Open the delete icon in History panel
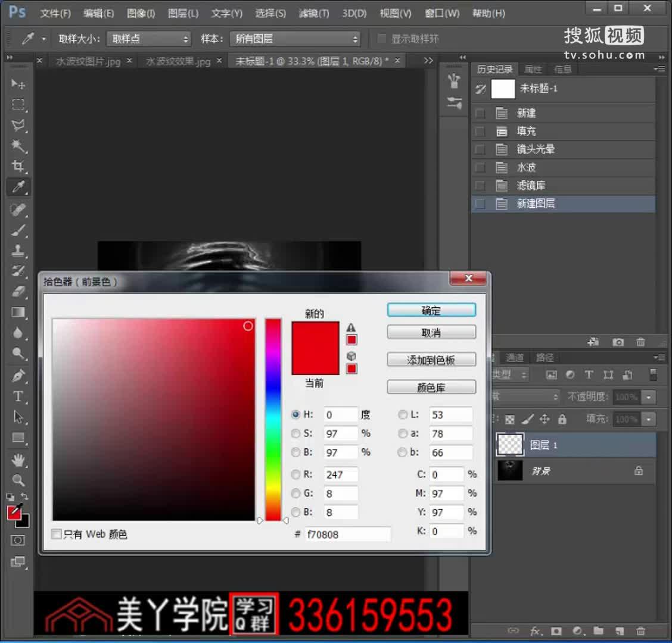672x643 pixels. [640, 342]
